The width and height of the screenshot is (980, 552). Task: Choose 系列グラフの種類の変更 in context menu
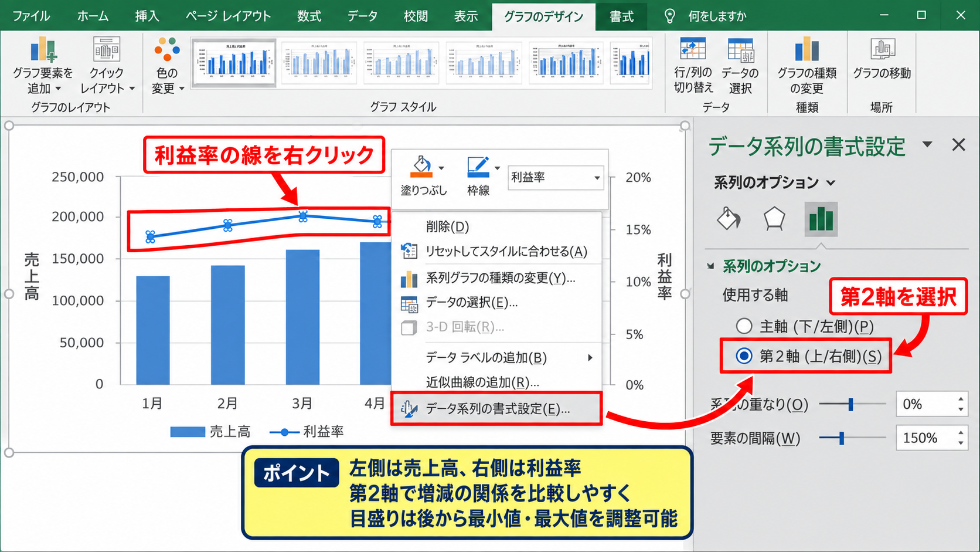[497, 277]
